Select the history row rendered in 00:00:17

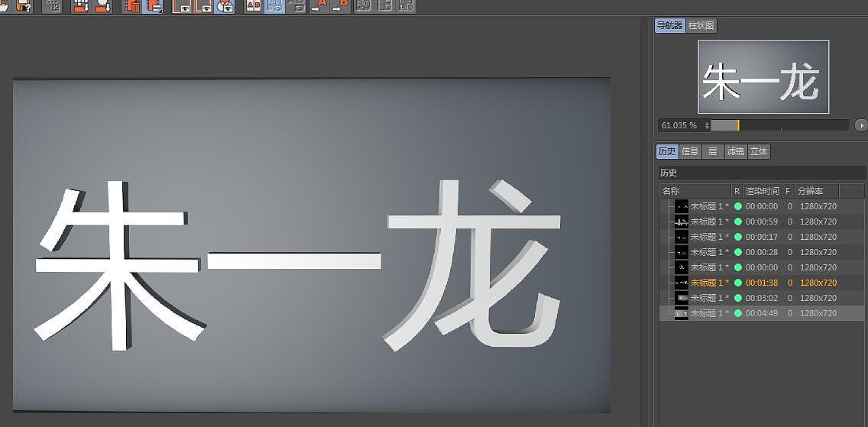762,237
